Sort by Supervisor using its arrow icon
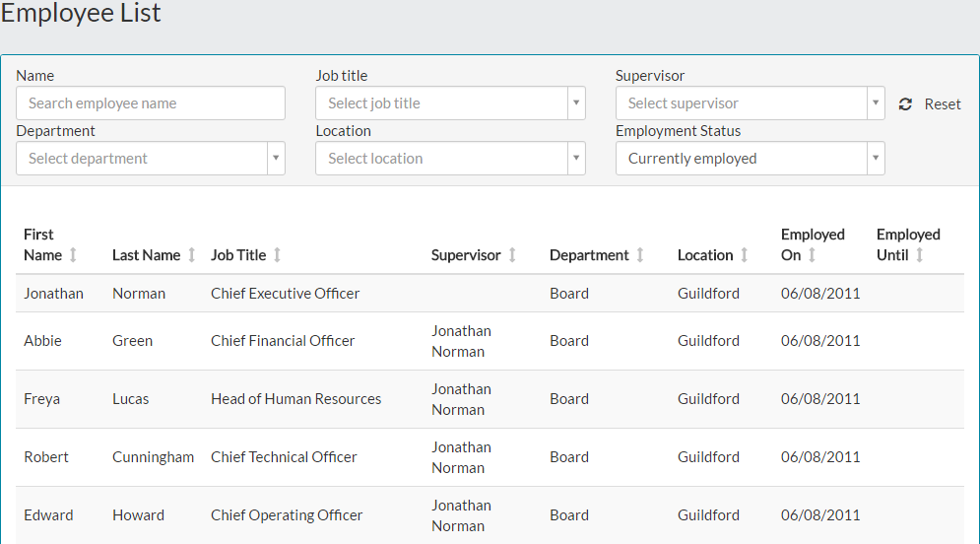The height and width of the screenshot is (544, 980). tap(512, 255)
